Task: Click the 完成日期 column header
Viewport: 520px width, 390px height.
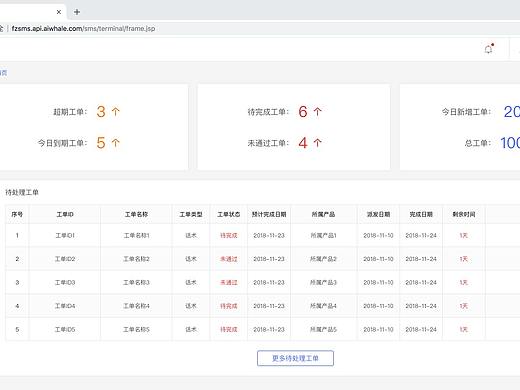Action: tap(421, 214)
